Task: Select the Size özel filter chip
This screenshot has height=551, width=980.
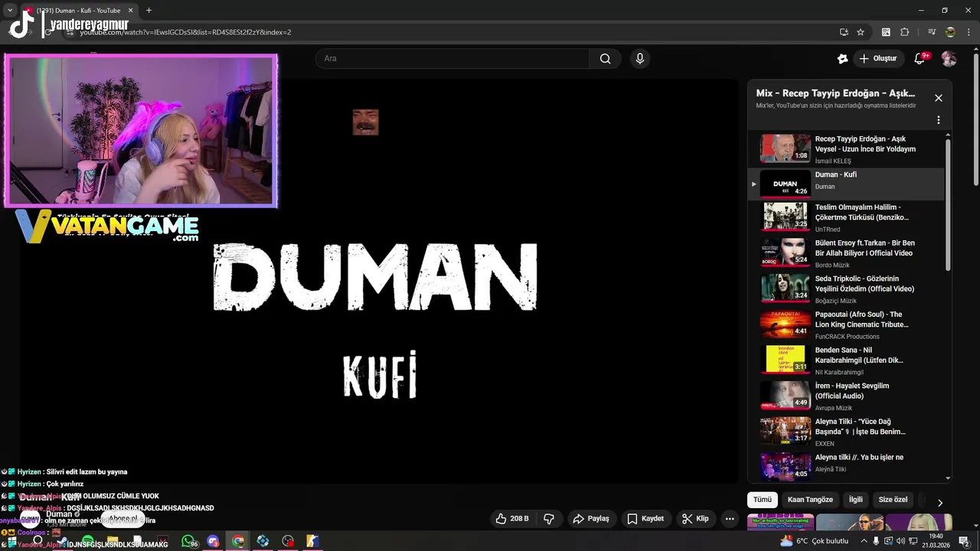Action: click(893, 500)
